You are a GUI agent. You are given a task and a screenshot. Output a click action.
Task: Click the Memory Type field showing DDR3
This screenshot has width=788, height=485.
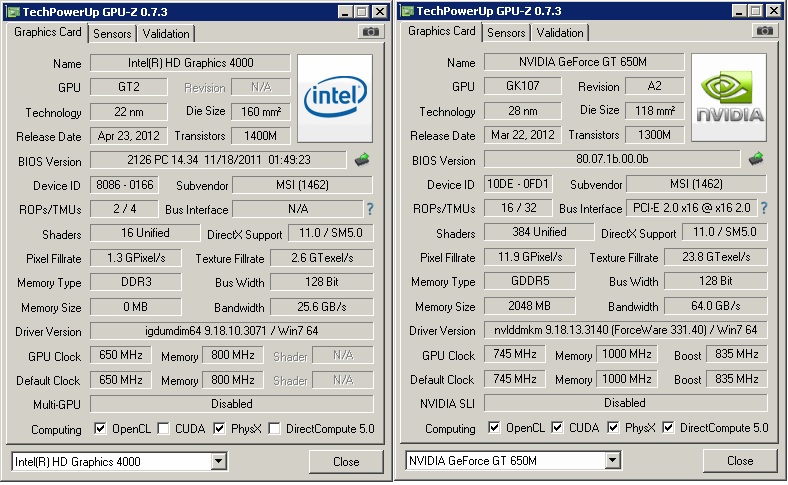[x=136, y=282]
